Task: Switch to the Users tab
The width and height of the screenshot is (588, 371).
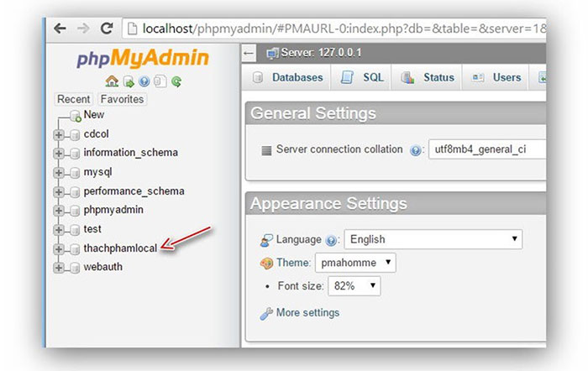Action: (496, 77)
